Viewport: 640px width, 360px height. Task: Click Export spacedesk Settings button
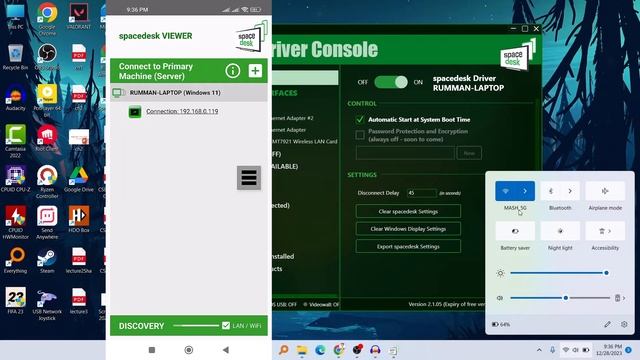[x=408, y=247]
